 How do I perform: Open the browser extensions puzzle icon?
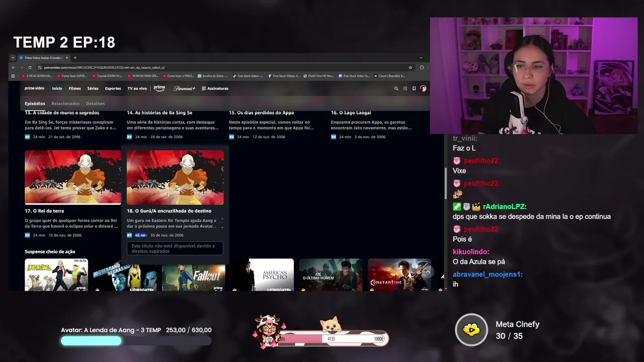click(x=422, y=67)
